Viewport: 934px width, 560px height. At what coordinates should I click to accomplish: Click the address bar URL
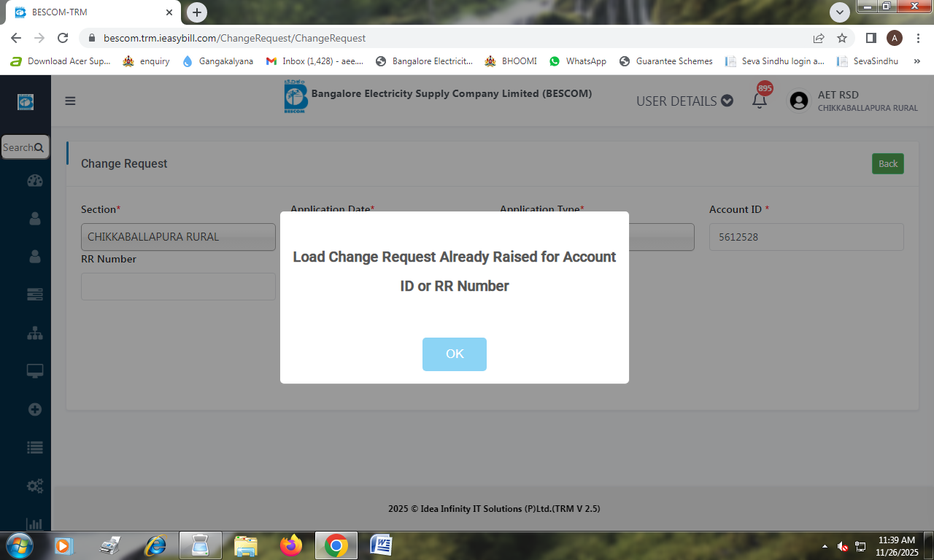[x=234, y=38]
